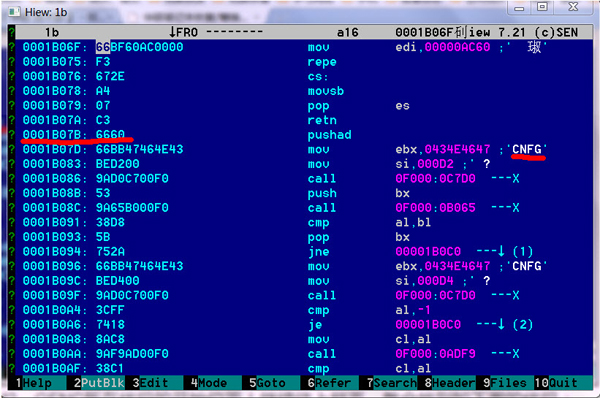Click underlined address 0001B07B
The width and height of the screenshot is (600, 398).
52,135
